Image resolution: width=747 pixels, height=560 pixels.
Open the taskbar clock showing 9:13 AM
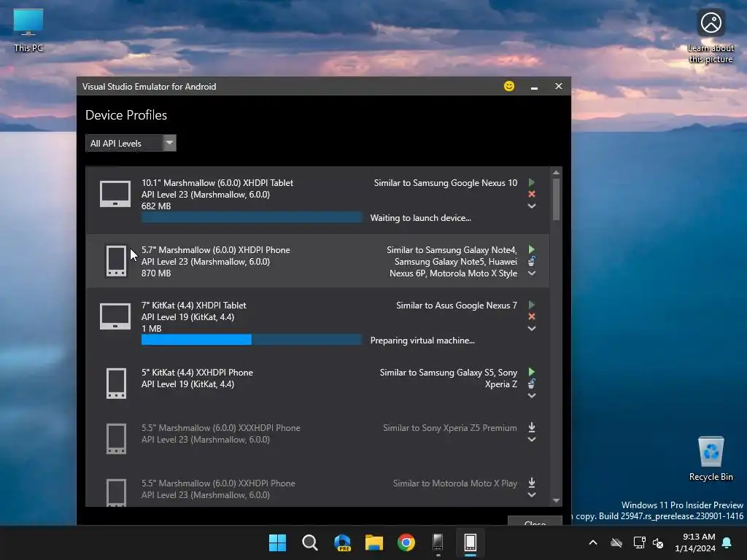click(x=695, y=542)
